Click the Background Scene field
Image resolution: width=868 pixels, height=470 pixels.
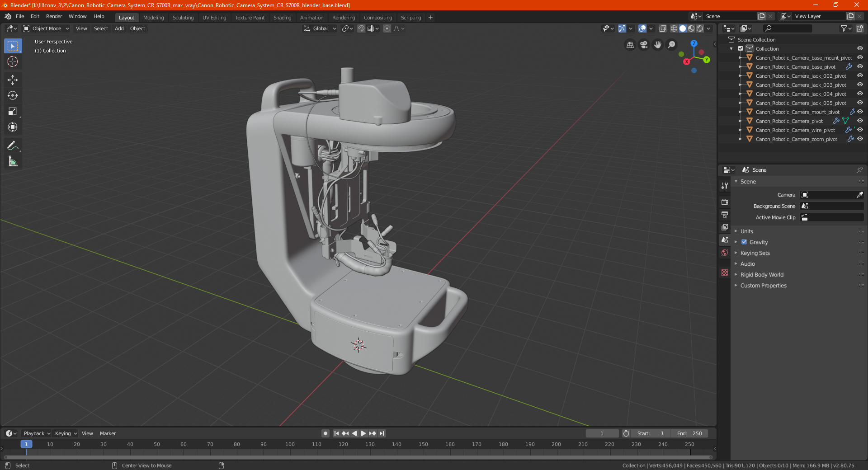click(x=832, y=206)
